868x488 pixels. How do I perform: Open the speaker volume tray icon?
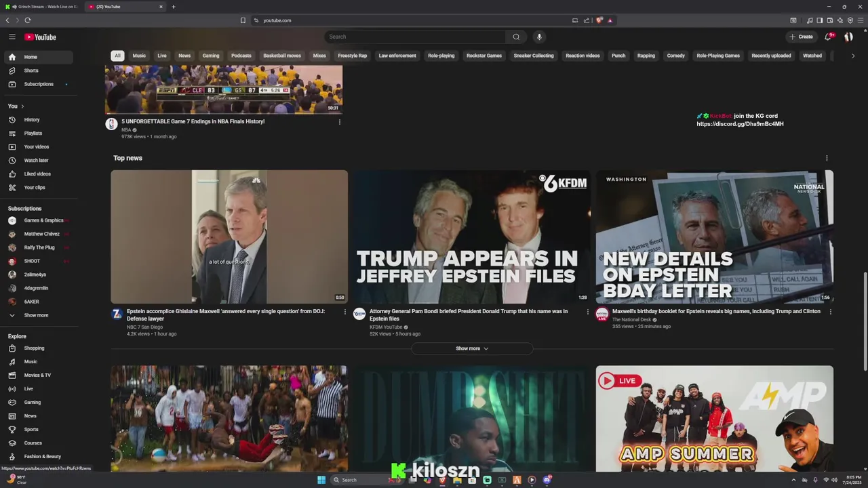pos(834,480)
